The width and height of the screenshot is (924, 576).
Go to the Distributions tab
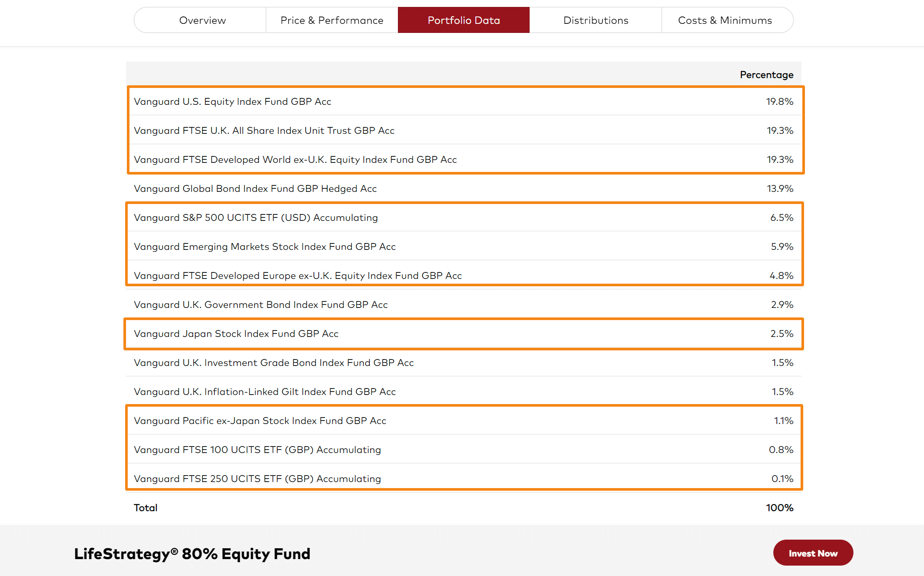(596, 20)
